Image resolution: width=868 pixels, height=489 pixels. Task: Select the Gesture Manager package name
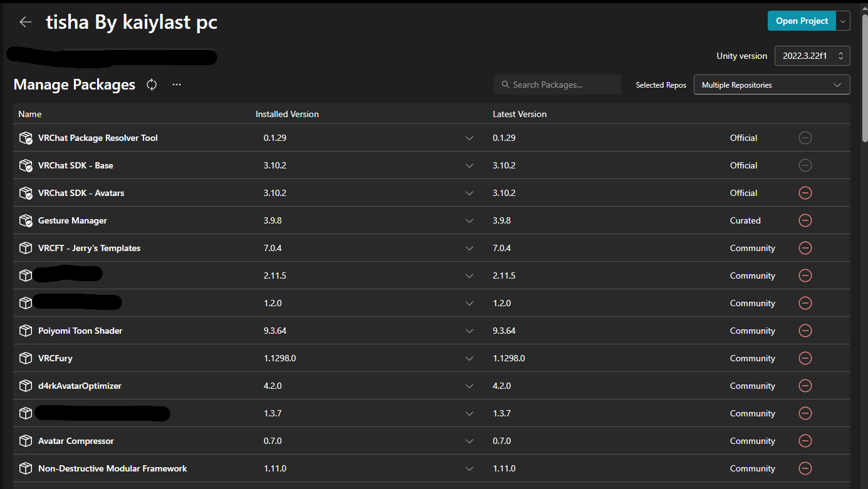tap(73, 220)
